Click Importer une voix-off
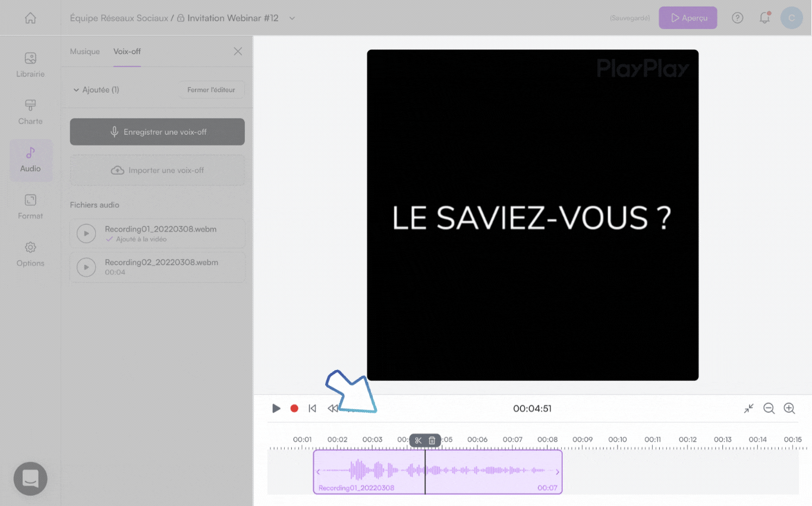812x506 pixels. pos(158,170)
